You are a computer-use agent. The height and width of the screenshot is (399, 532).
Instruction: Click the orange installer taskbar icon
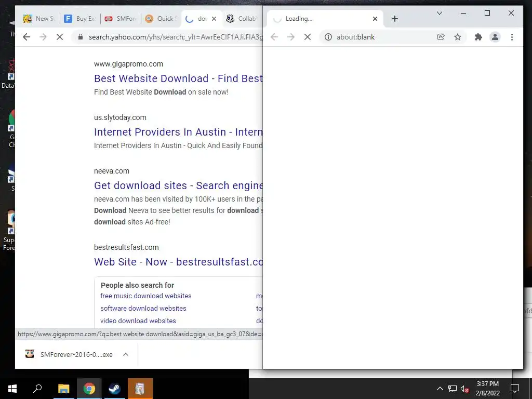pos(140,389)
